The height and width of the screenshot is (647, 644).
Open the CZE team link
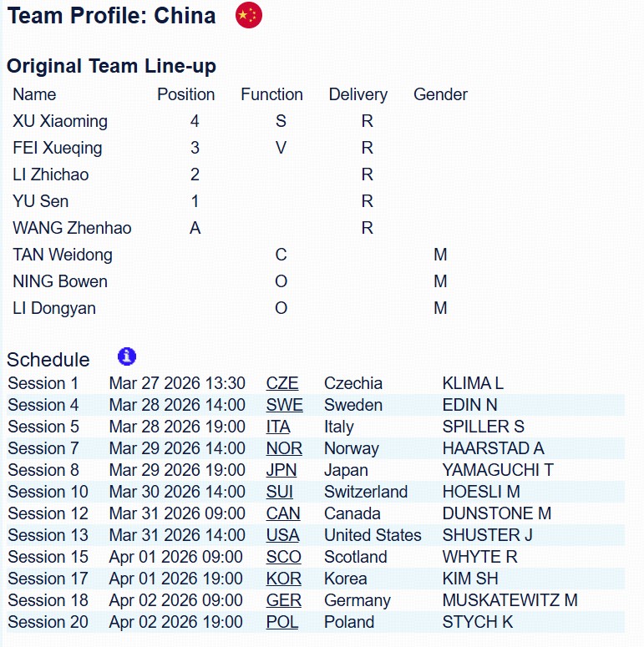tap(282, 383)
